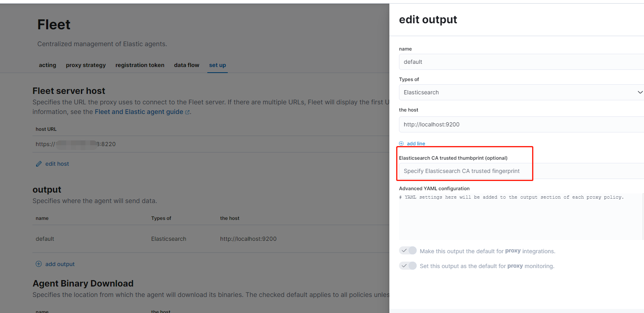Click the add output link
644x313 pixels.
(x=60, y=264)
